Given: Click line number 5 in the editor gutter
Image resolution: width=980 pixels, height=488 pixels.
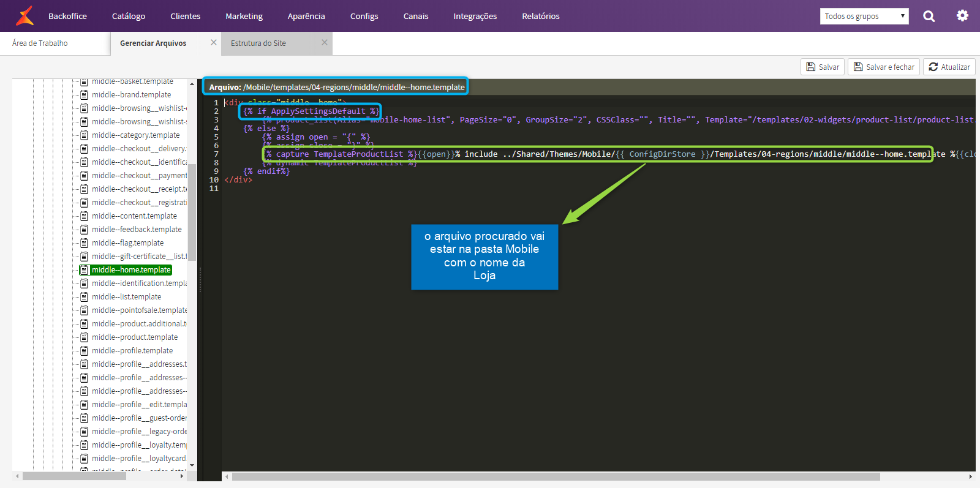Looking at the screenshot, I should 216,137.
